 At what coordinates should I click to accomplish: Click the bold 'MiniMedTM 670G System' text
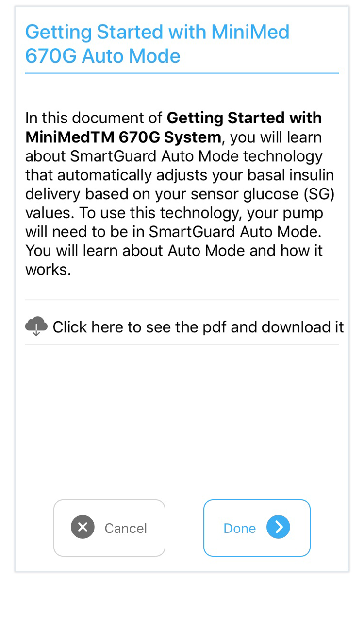click(123, 137)
